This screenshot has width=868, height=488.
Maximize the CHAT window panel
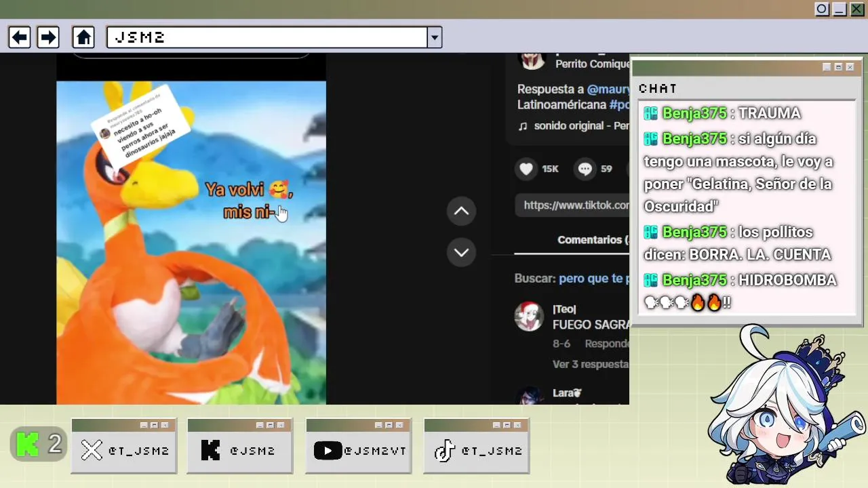pos(838,67)
